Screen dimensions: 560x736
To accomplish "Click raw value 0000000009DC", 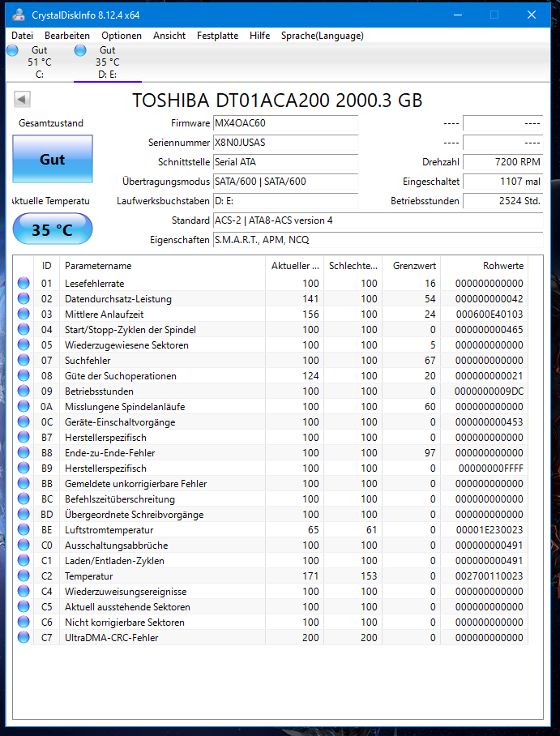I will (x=489, y=391).
